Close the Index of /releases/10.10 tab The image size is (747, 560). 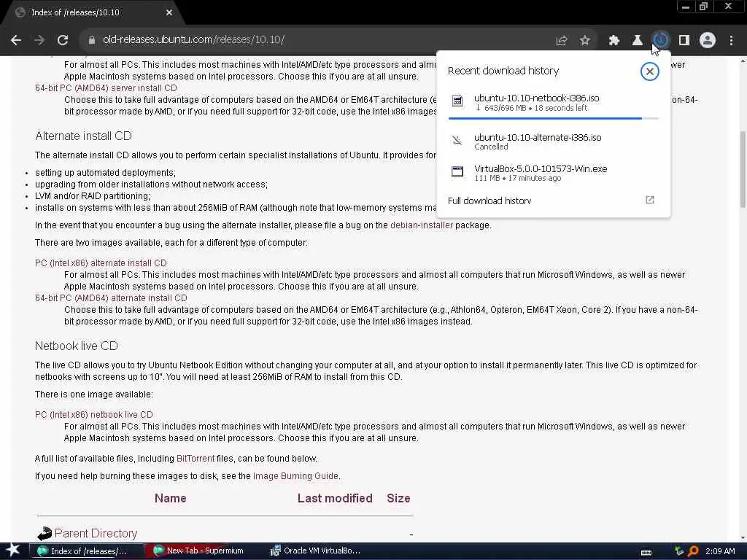[169, 12]
